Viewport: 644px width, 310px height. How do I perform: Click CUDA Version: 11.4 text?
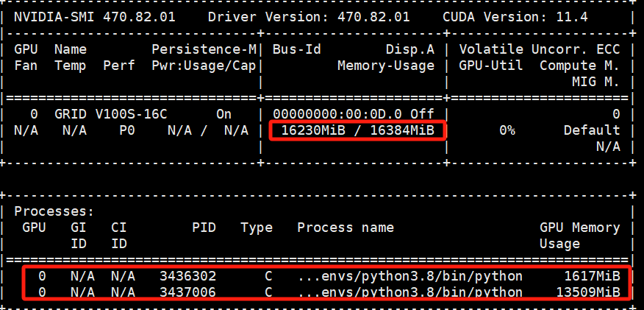tap(515, 17)
